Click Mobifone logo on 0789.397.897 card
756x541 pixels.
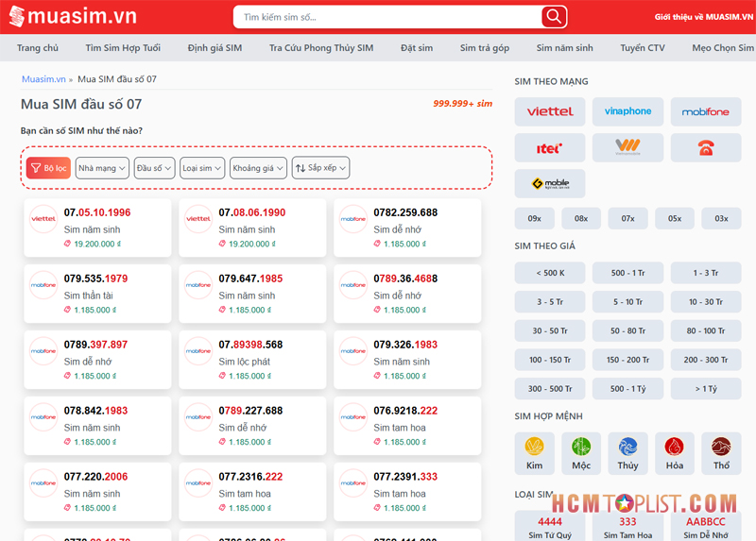point(43,351)
